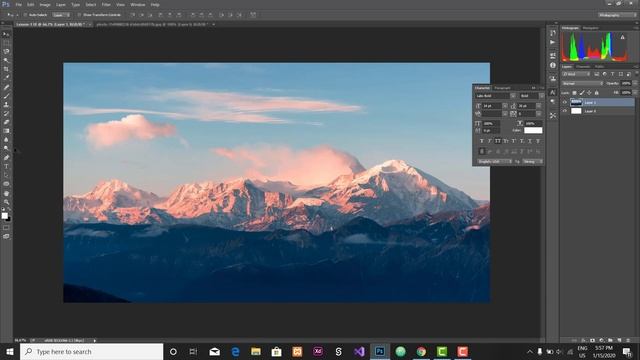This screenshot has height=360, width=640.
Task: Toggle All Caps in the Character panel
Action: click(x=498, y=141)
